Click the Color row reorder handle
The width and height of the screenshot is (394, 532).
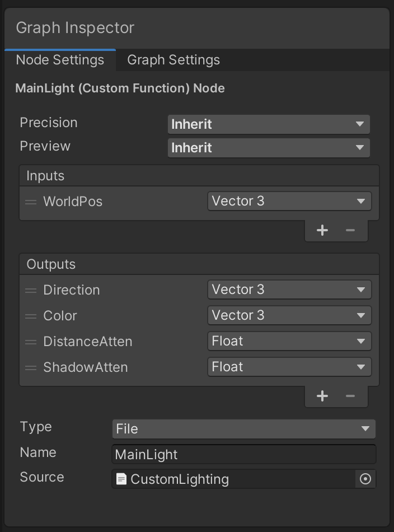31,316
